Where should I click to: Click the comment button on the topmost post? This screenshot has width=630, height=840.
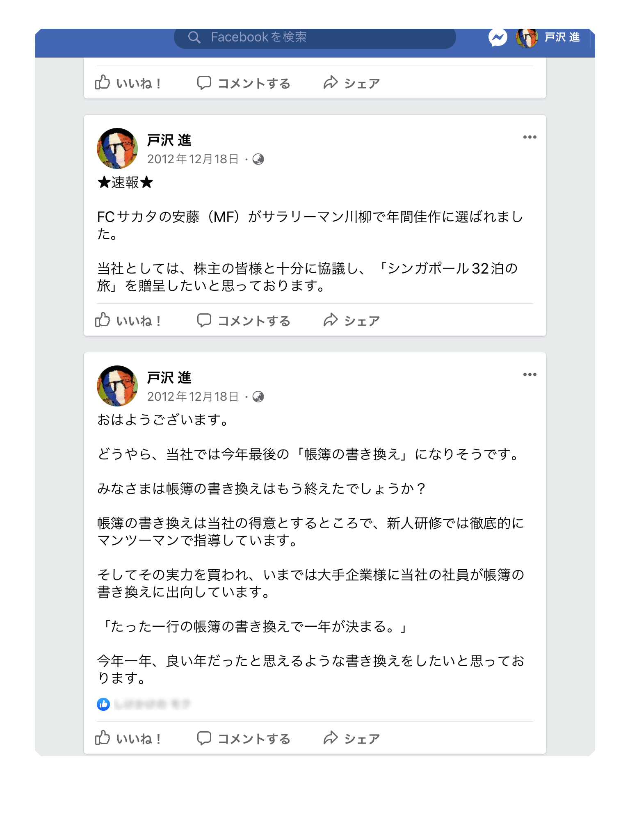pyautogui.click(x=244, y=83)
